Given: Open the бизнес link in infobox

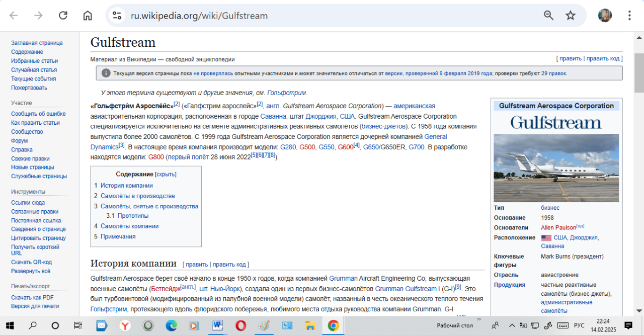Looking at the screenshot, I should pos(550,208).
